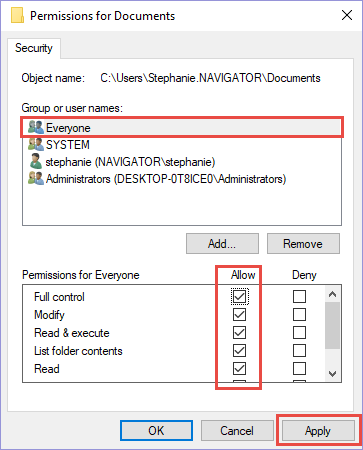The width and height of the screenshot is (363, 450).
Task: Uncheck Allow for Full control
Action: tap(239, 296)
